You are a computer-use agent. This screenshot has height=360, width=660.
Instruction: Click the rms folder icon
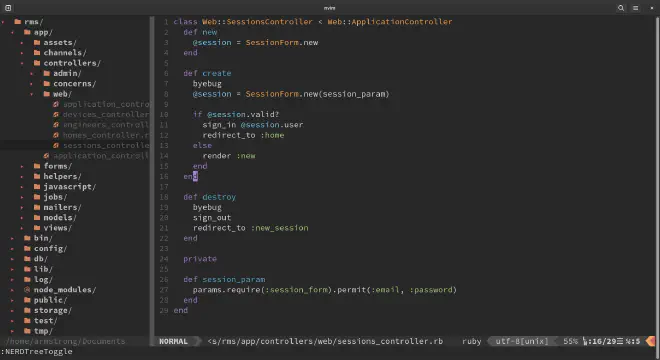(18, 21)
